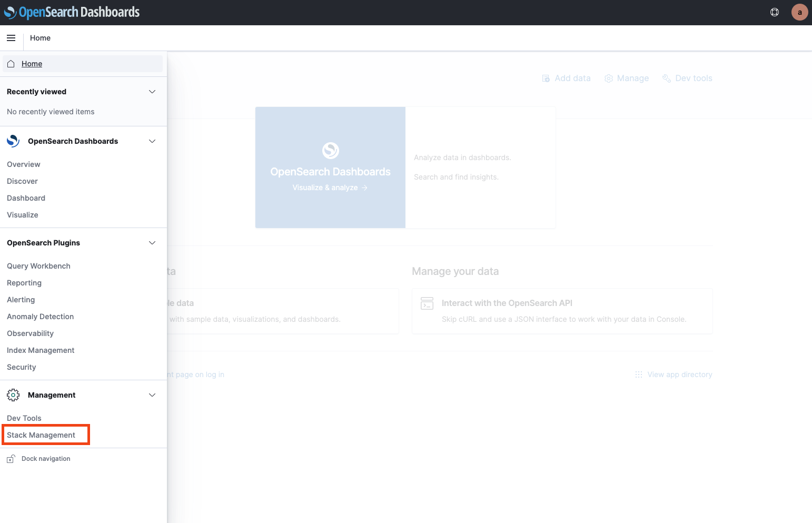Viewport: 812px width, 523px height.
Task: Go to Home in the sidebar
Action: click(83, 64)
